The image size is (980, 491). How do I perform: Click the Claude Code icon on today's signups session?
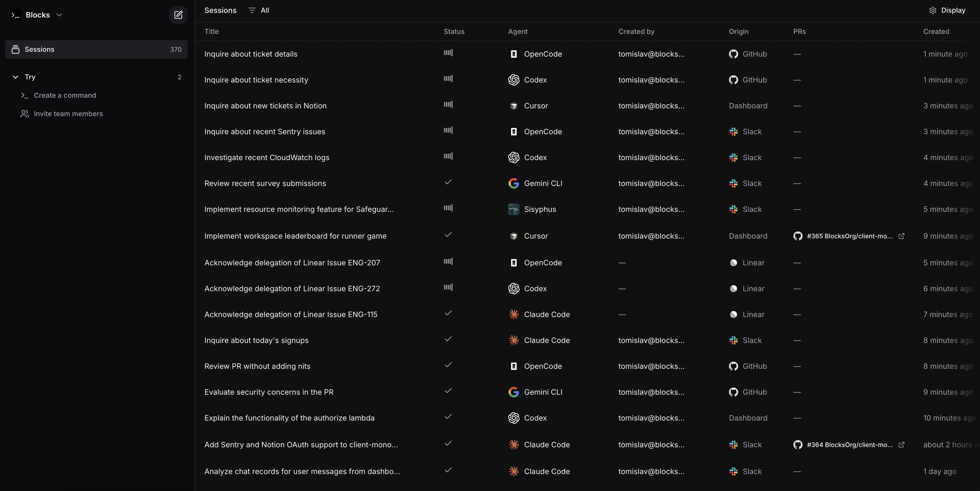514,340
